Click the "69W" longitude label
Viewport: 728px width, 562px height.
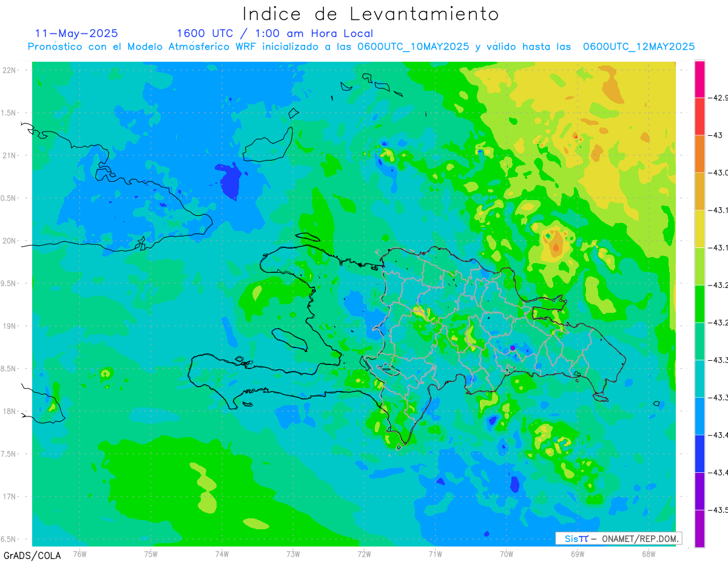(x=578, y=554)
